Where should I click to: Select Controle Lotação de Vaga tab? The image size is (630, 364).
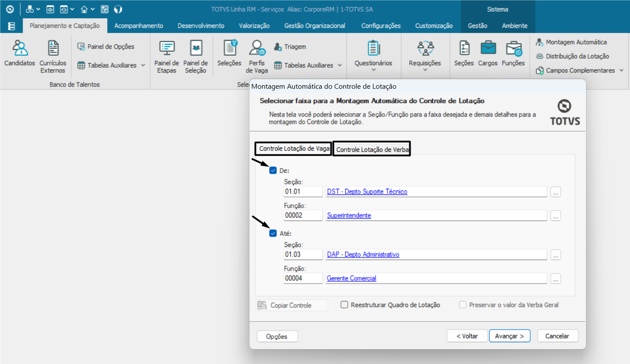pyautogui.click(x=294, y=148)
